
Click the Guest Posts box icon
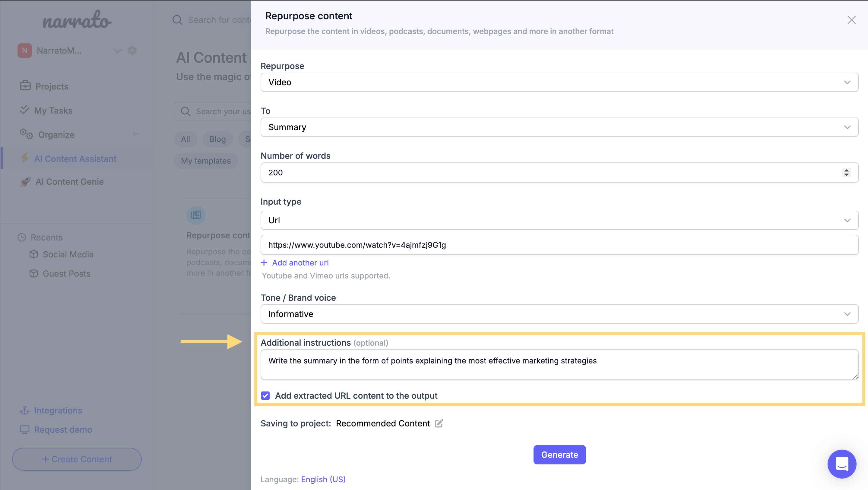tap(34, 273)
